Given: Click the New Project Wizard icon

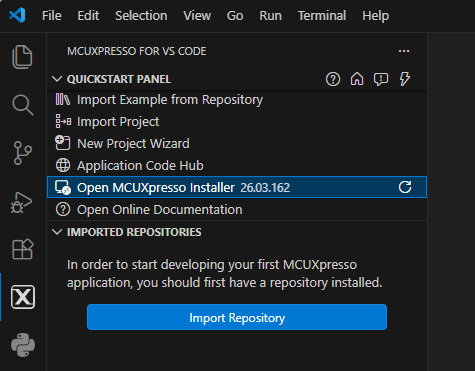Looking at the screenshot, I should click(63, 143).
